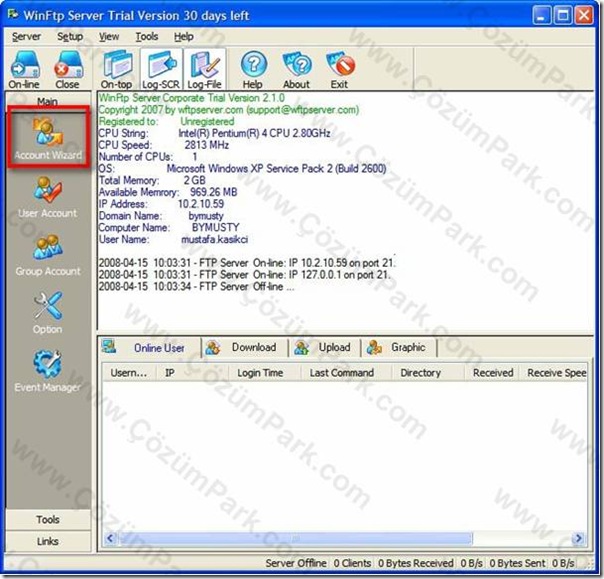Open the Setup menu
The width and height of the screenshot is (604, 579).
(x=70, y=37)
